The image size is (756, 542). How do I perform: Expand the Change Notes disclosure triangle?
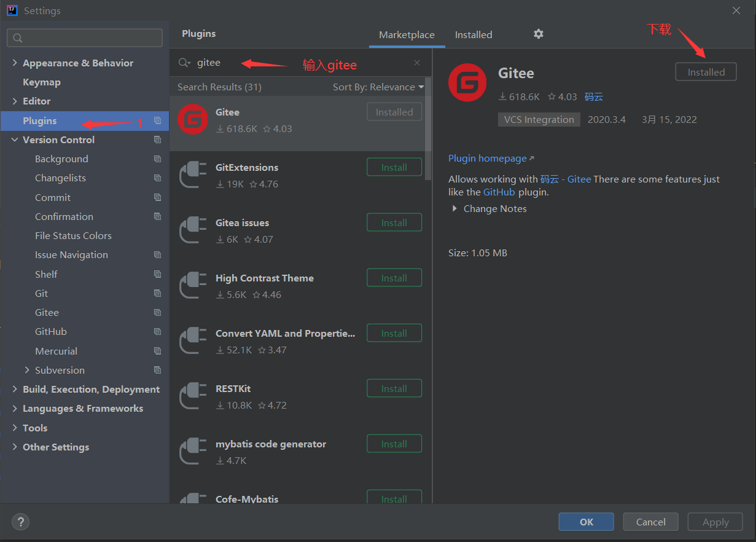[454, 208]
